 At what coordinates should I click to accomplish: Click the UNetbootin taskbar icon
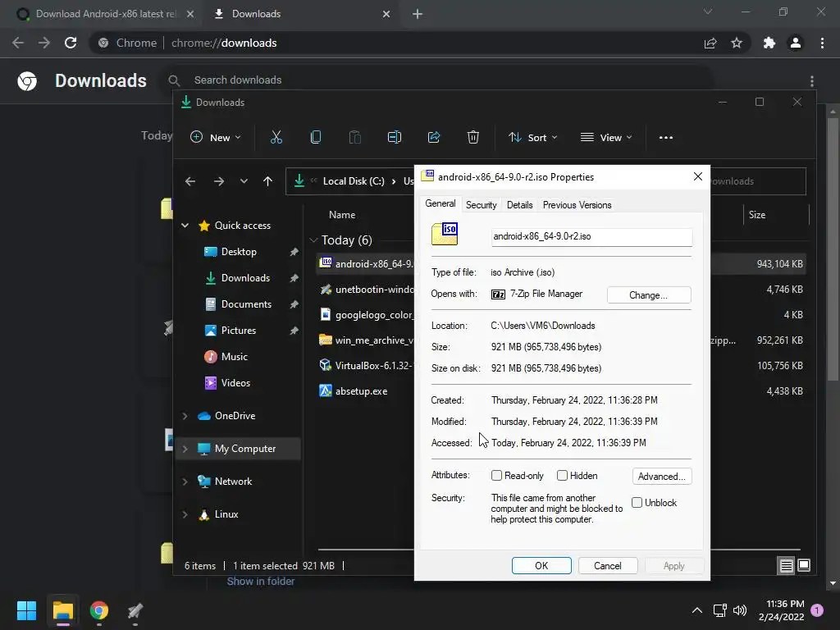click(135, 610)
